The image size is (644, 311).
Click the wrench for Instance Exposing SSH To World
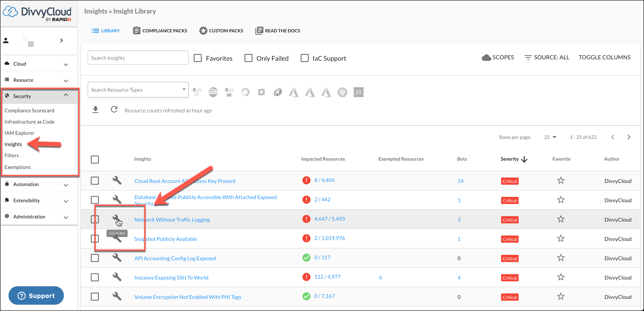117,277
